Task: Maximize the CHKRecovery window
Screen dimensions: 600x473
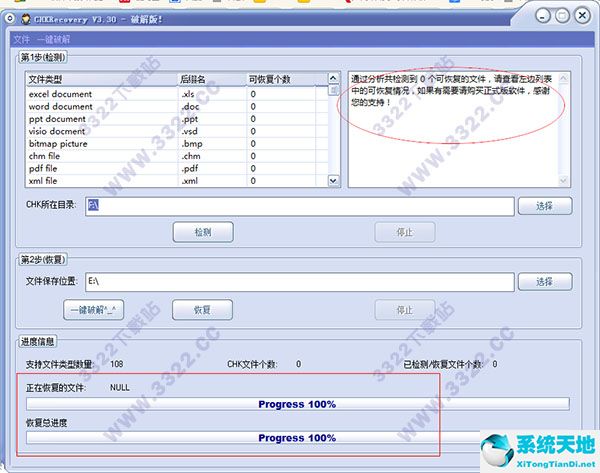Action: tap(562, 16)
